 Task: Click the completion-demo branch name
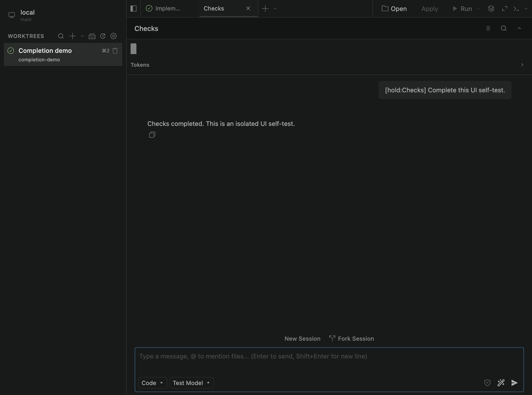click(x=39, y=60)
